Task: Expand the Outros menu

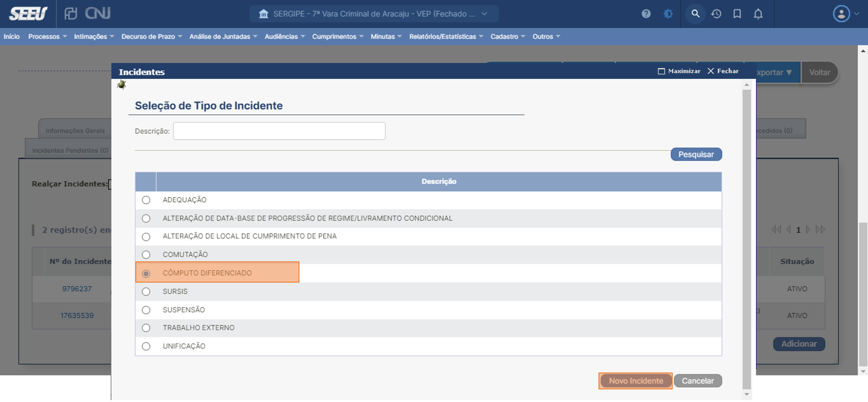Action: click(546, 36)
